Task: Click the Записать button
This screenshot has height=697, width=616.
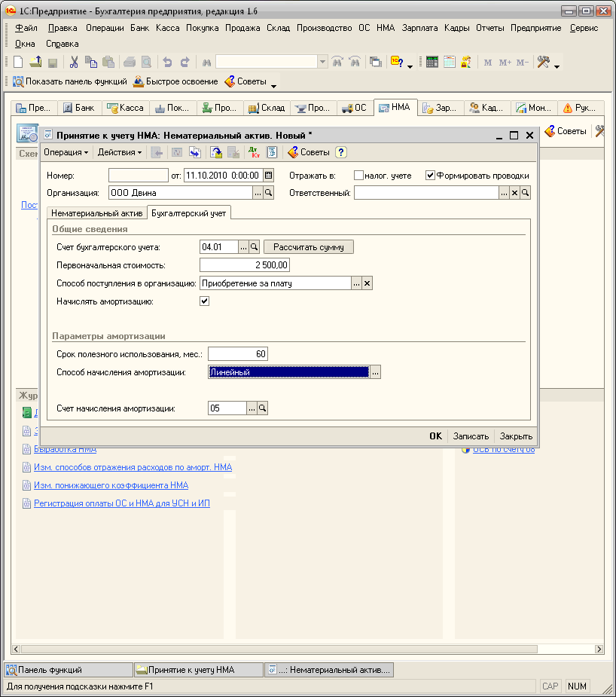Action: pos(471,436)
